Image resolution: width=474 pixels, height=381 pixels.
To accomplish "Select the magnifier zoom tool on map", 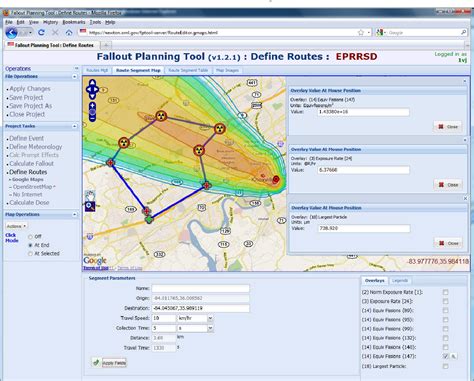I will coord(90,207).
